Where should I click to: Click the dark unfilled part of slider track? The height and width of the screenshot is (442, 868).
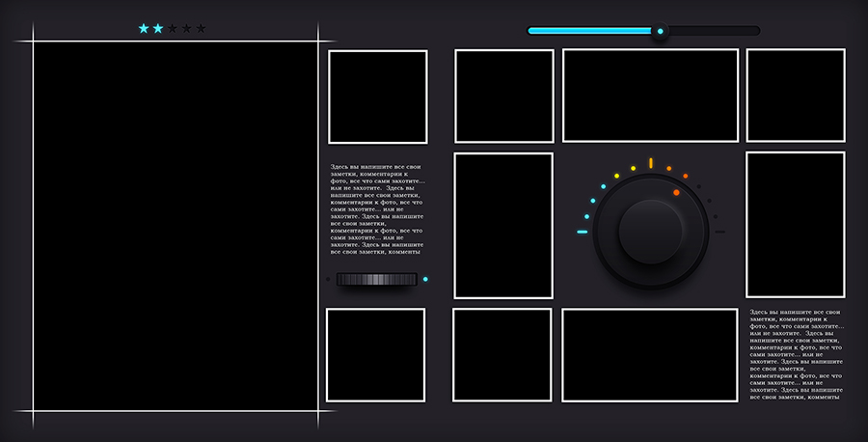tap(714, 31)
